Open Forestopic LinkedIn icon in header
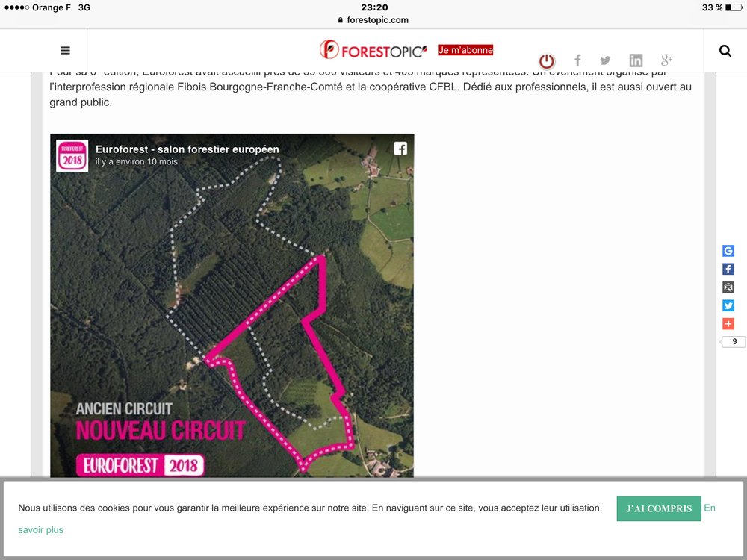The image size is (747, 560). pos(636,60)
